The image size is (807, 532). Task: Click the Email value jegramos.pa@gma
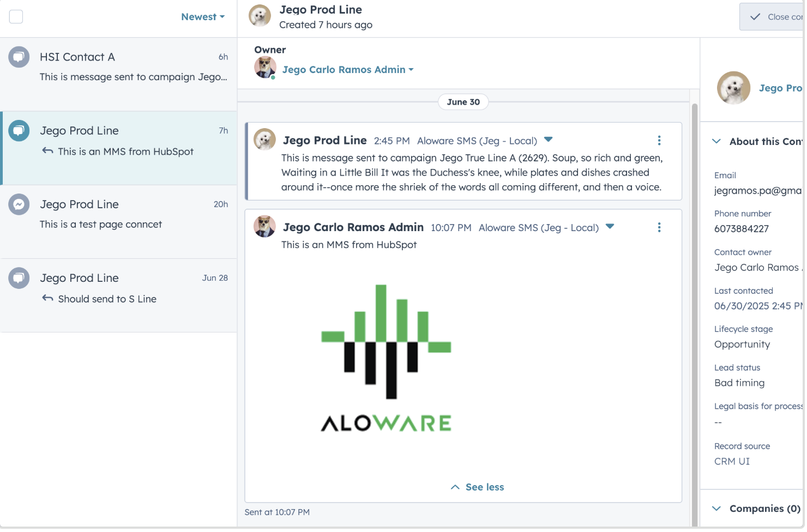click(758, 191)
